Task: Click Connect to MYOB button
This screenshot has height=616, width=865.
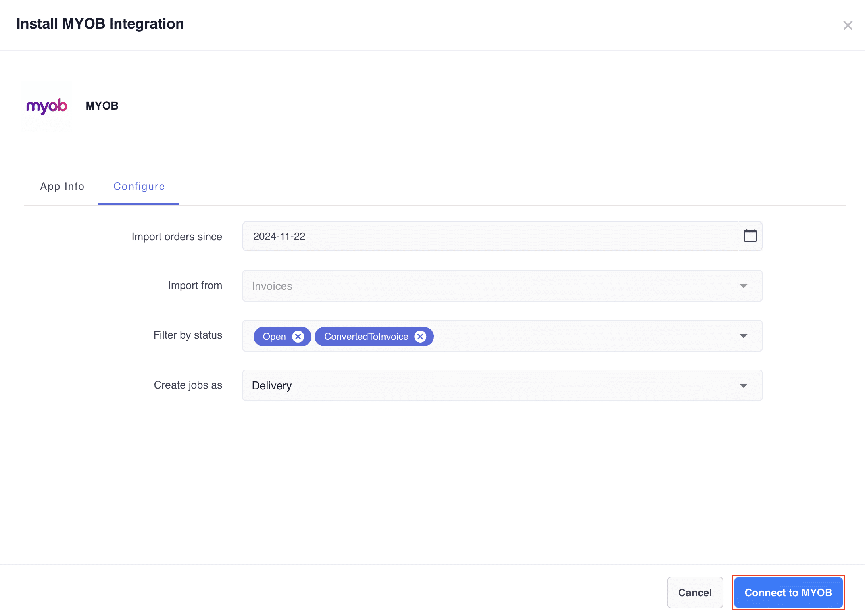Action: tap(788, 593)
